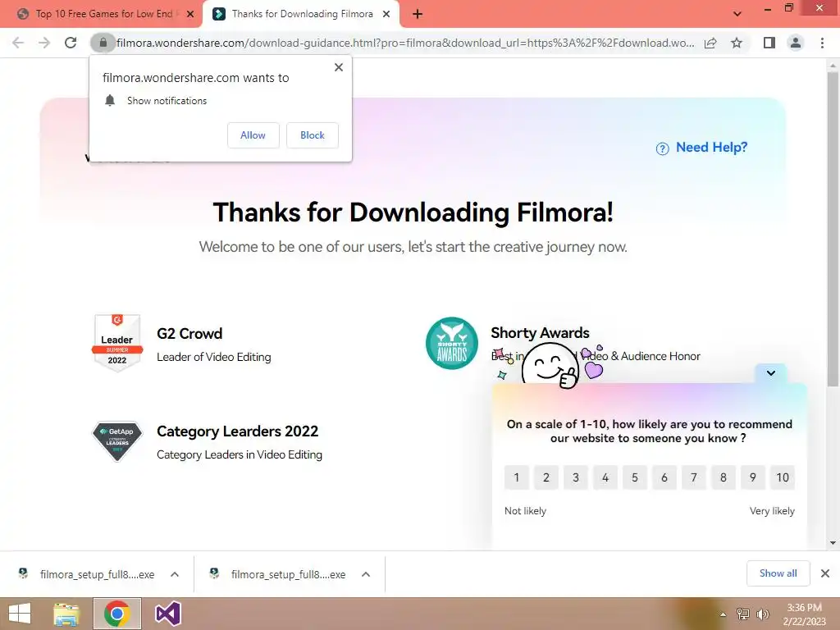Open Chrome's three-dot menu

coord(822,43)
